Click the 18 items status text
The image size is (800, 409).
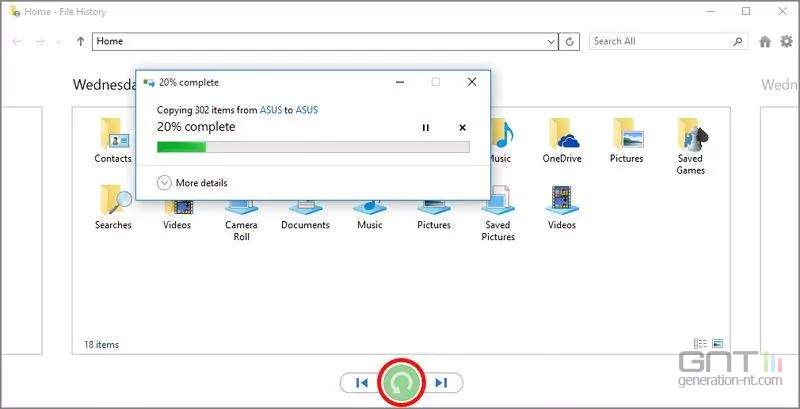point(102,345)
